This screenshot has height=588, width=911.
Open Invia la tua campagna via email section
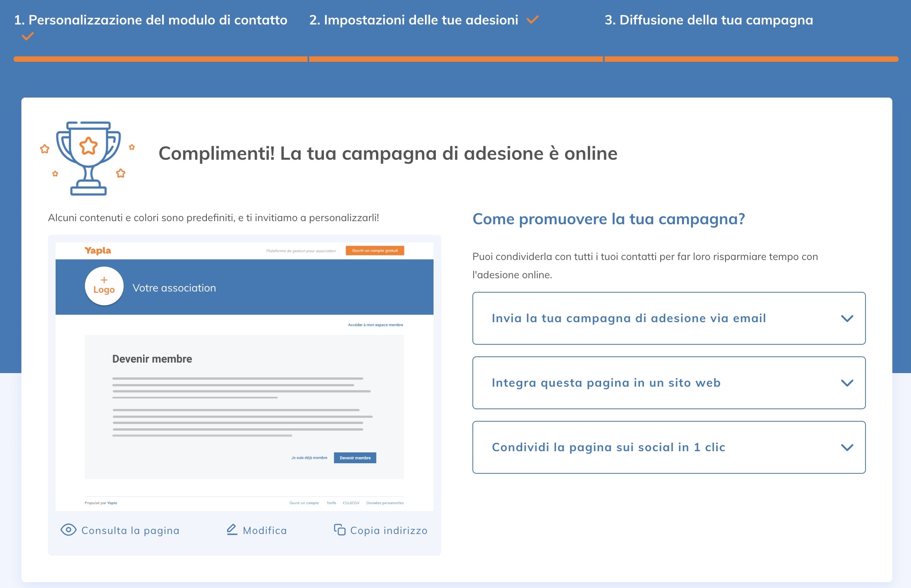[629, 318]
